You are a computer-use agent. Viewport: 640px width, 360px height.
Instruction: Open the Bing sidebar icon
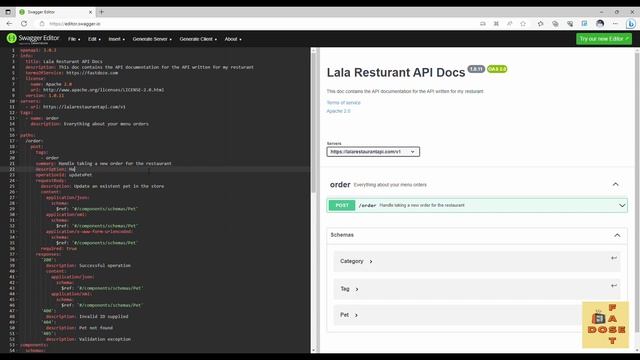[631, 24]
